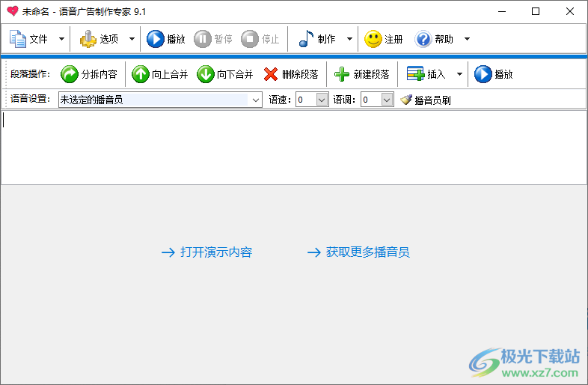Click 新建段落 new paragraph button
Viewport: 588px width, 385px height.
pos(362,74)
